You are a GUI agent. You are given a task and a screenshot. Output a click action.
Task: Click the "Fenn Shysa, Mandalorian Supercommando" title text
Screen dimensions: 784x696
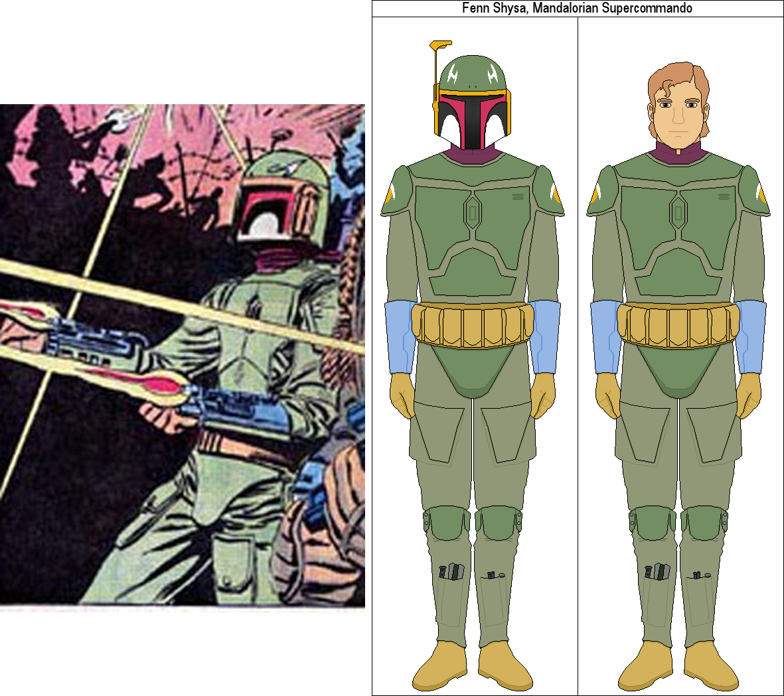point(577,8)
